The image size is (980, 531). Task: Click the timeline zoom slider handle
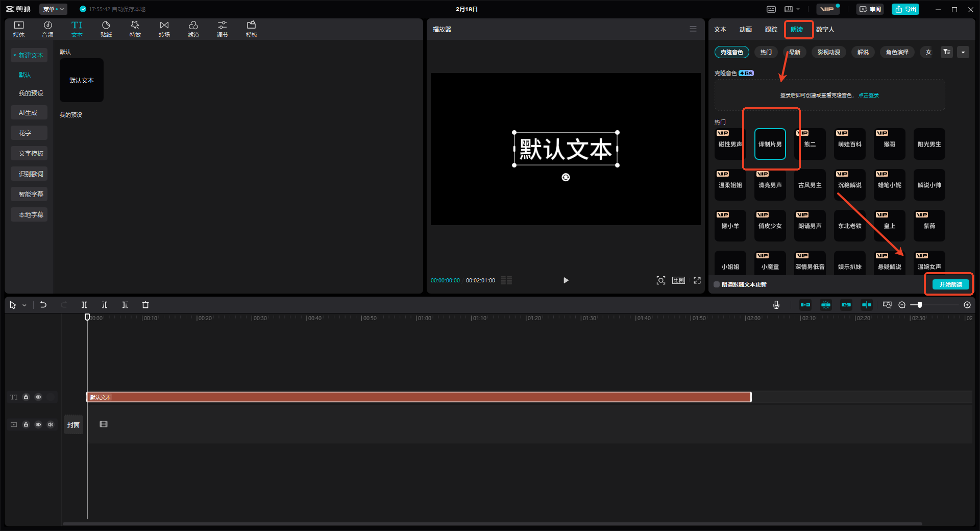pos(919,305)
